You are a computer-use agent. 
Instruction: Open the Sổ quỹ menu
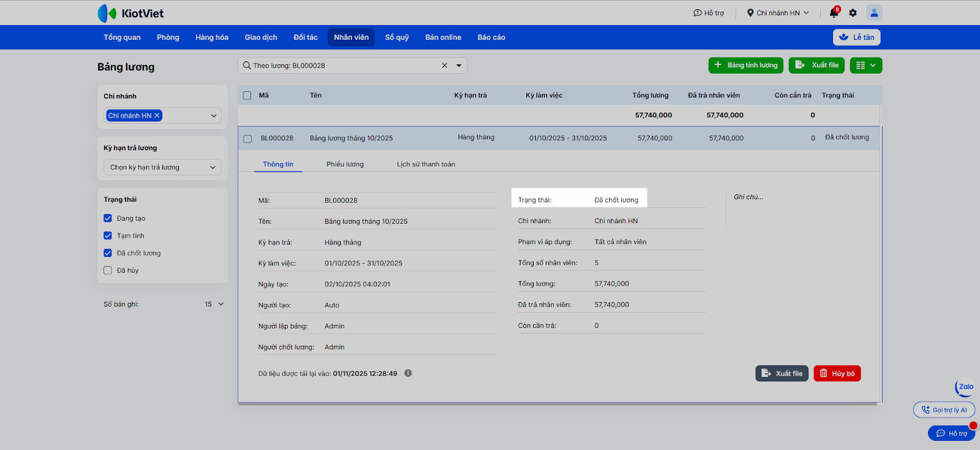click(x=397, y=37)
